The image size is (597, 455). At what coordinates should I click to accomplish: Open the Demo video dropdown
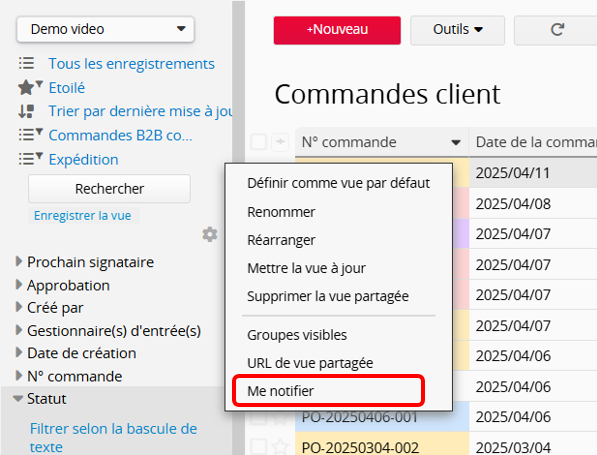click(105, 29)
